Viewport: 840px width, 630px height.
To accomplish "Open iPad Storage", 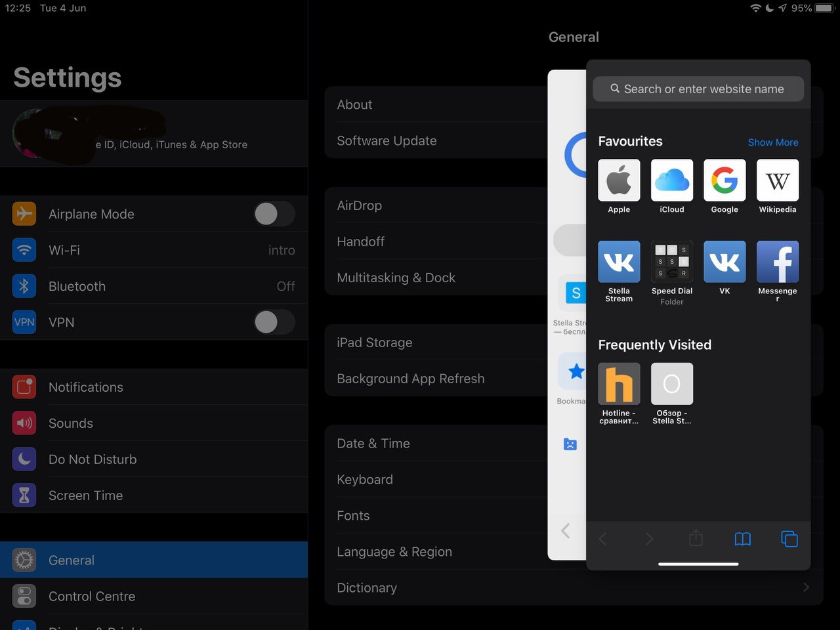I will pos(436,343).
